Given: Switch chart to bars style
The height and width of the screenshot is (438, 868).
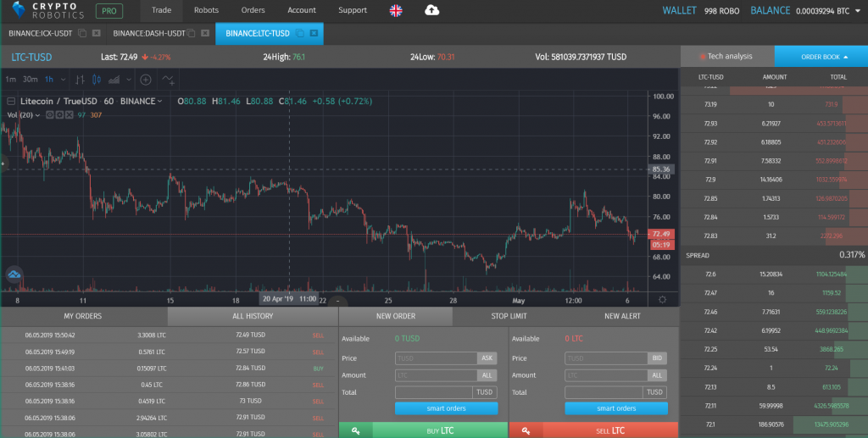Looking at the screenshot, I should point(81,80).
